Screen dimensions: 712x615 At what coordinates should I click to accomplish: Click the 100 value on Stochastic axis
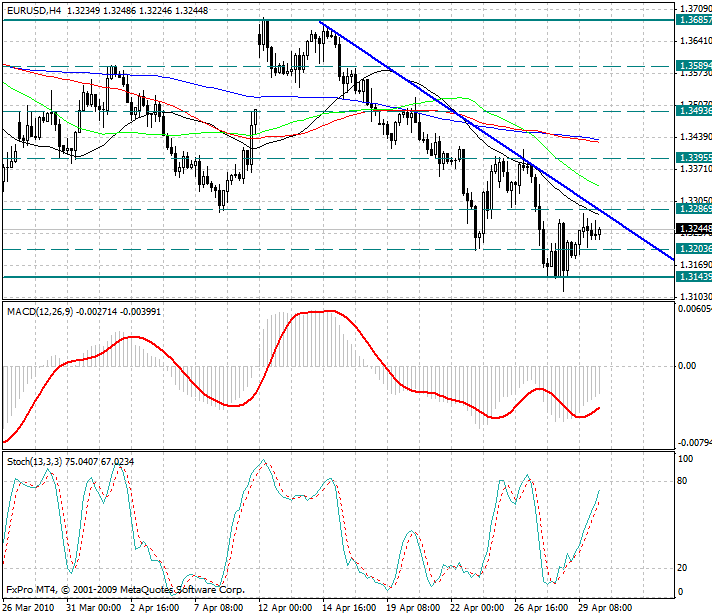tap(686, 459)
